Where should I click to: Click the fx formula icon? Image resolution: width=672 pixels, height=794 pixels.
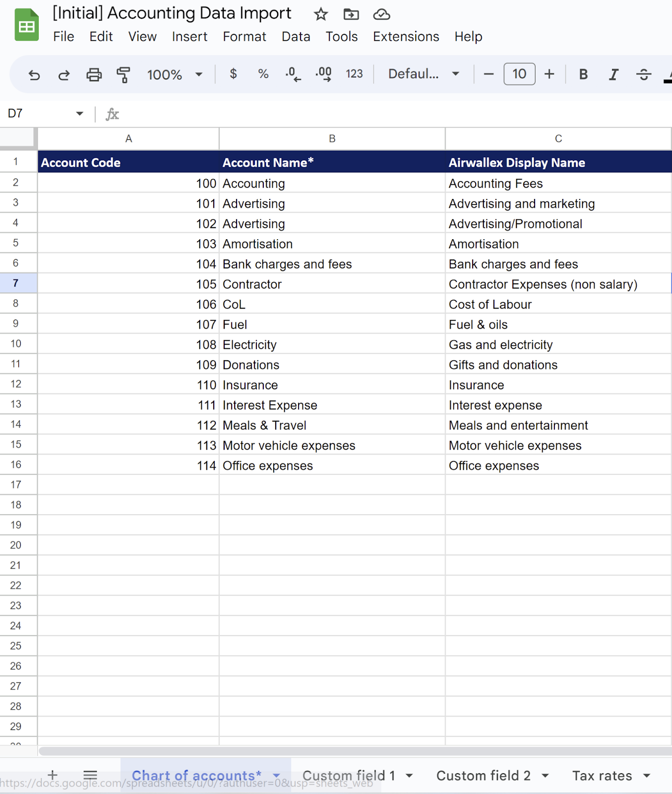(112, 114)
